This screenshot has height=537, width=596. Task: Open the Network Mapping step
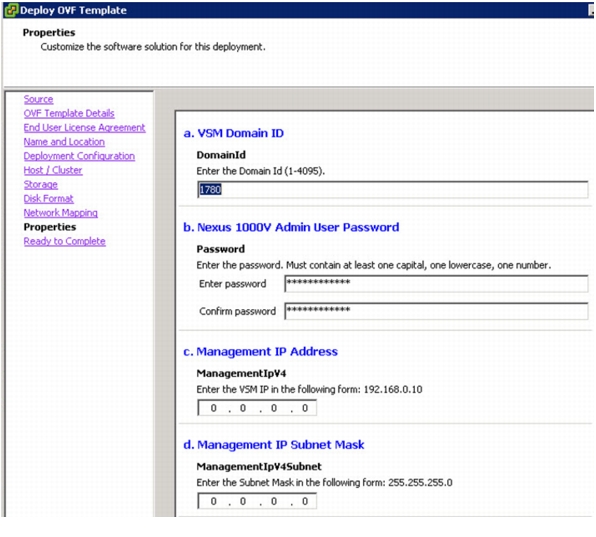coord(60,213)
